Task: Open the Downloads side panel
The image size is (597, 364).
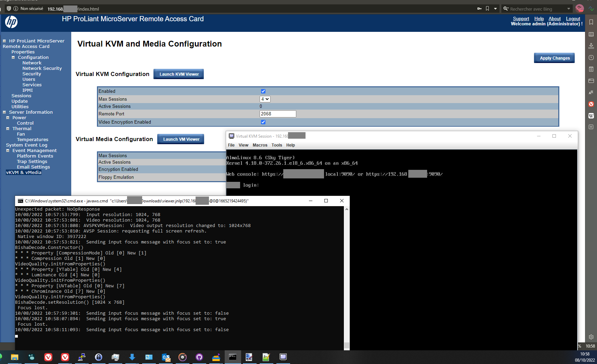Action: (x=591, y=46)
